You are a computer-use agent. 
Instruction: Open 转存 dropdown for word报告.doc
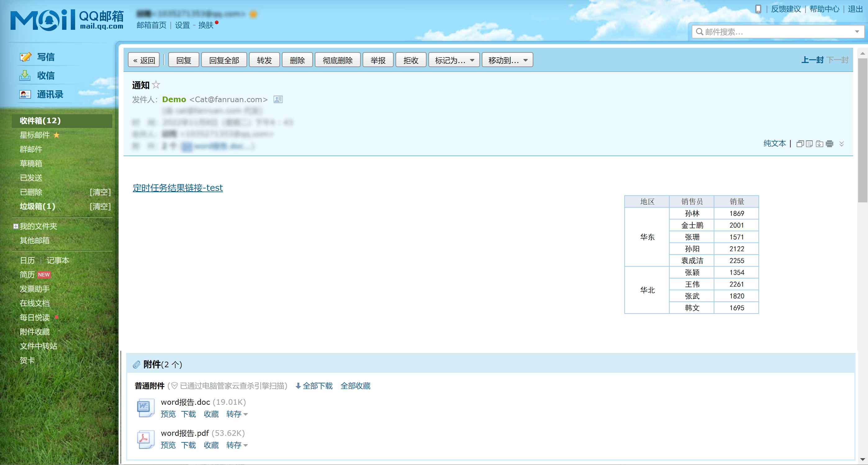tap(237, 414)
